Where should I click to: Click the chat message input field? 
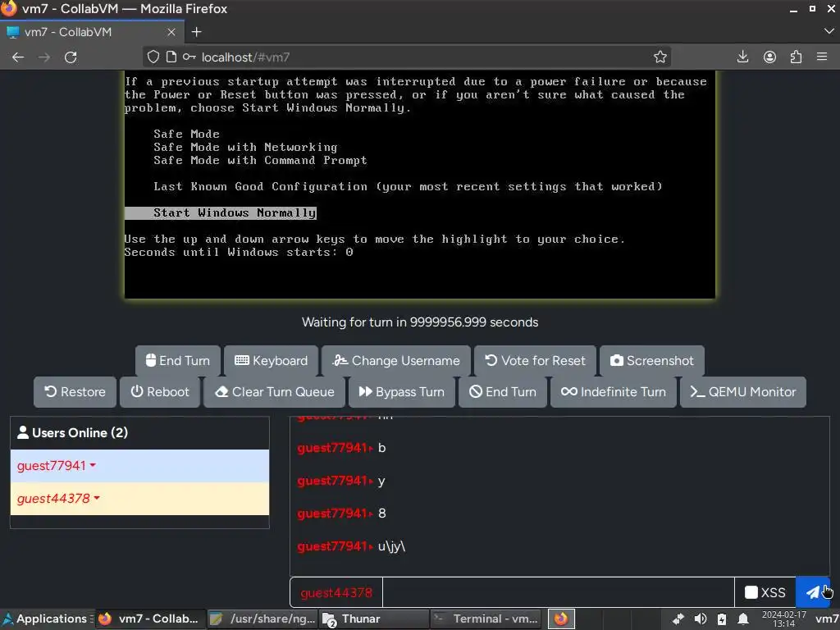[558, 592]
